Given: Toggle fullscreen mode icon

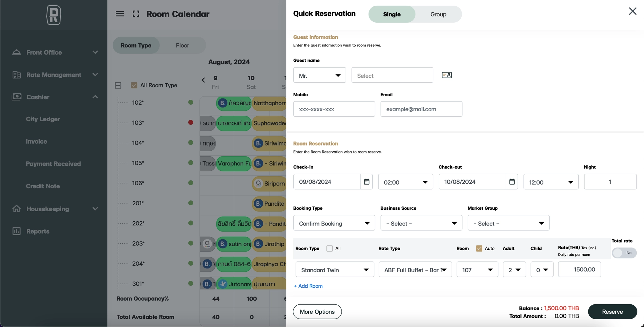Looking at the screenshot, I should click(x=136, y=14).
